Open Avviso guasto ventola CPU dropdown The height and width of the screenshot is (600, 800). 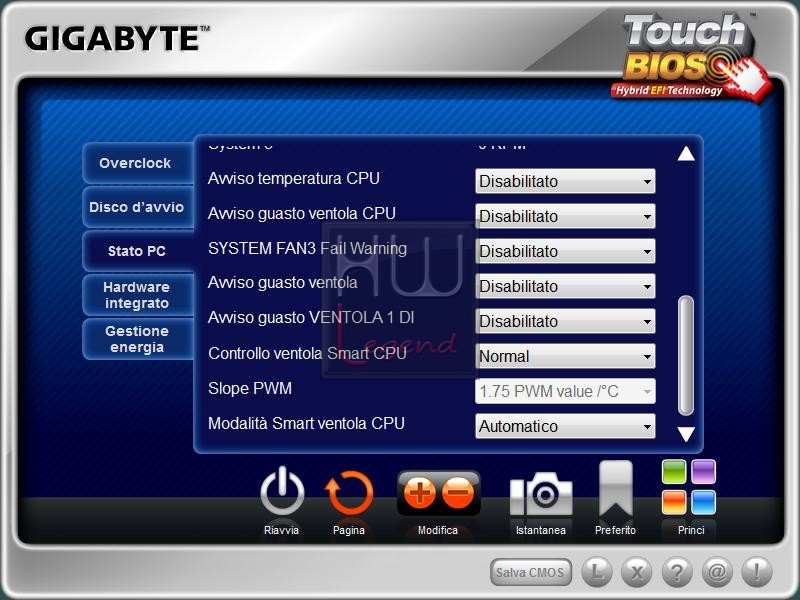(565, 216)
